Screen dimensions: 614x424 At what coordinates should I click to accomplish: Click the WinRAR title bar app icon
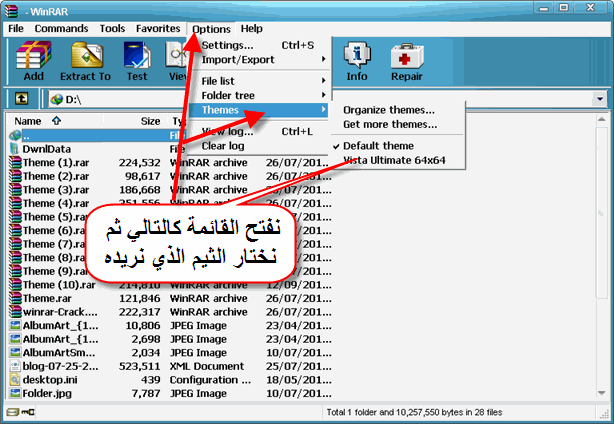point(12,11)
